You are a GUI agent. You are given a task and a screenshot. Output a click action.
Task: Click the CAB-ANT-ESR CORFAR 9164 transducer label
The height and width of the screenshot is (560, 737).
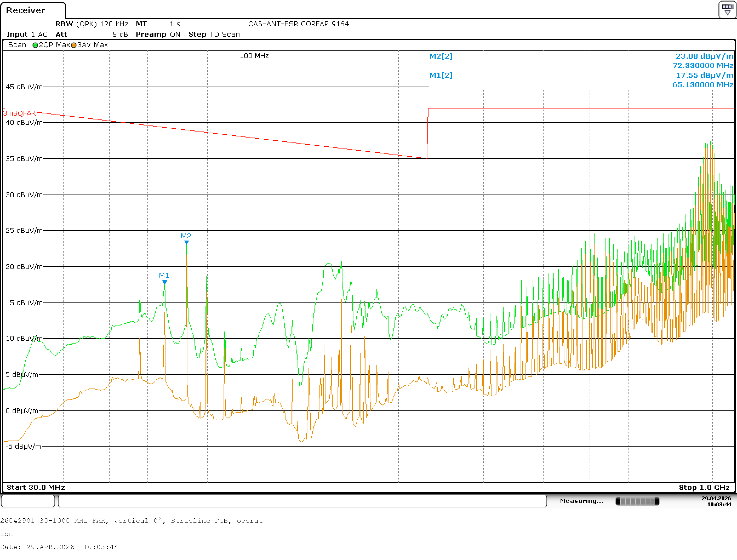click(x=299, y=24)
